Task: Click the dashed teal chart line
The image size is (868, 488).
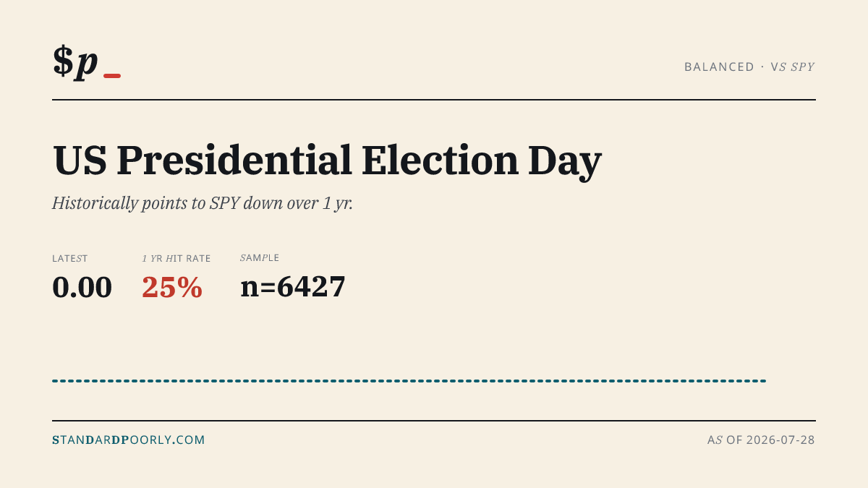Action: tap(409, 380)
